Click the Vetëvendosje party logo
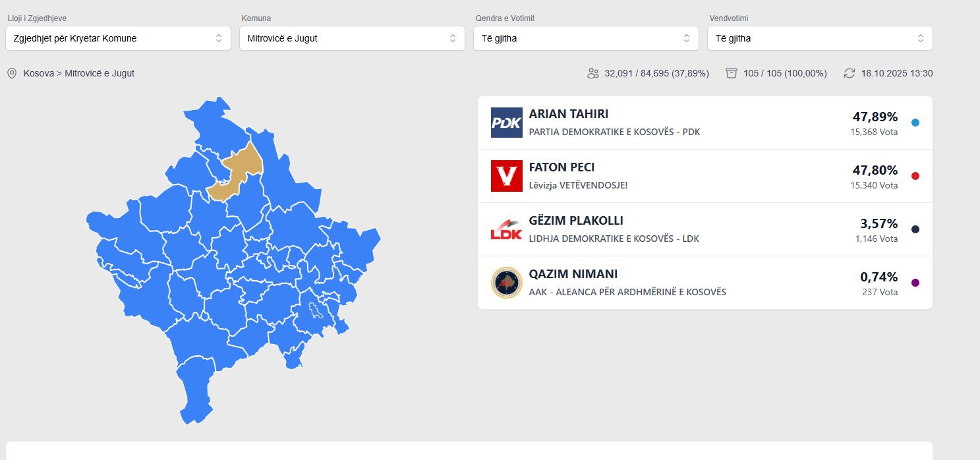980x460 pixels. pyautogui.click(x=506, y=176)
